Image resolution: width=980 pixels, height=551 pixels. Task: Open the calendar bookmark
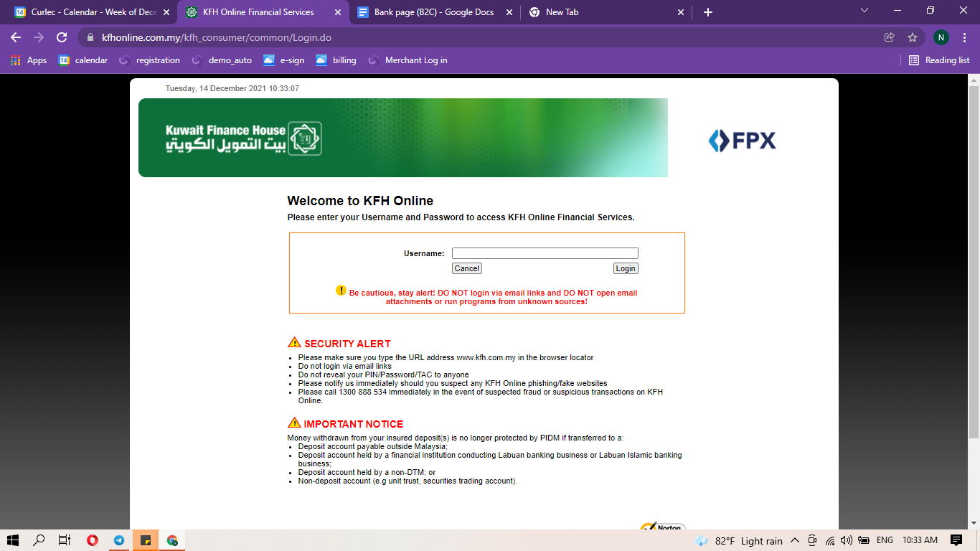(83, 60)
